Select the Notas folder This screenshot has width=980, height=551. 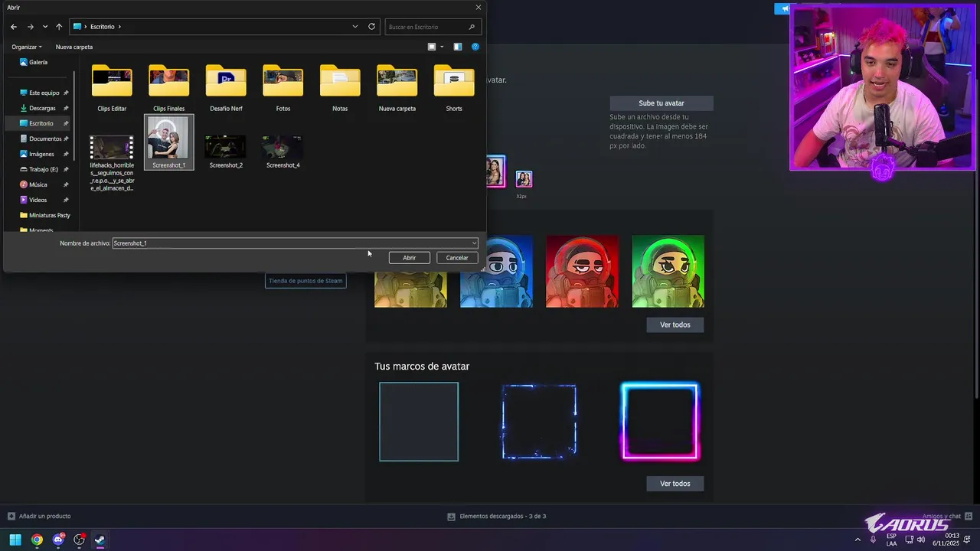pos(340,88)
